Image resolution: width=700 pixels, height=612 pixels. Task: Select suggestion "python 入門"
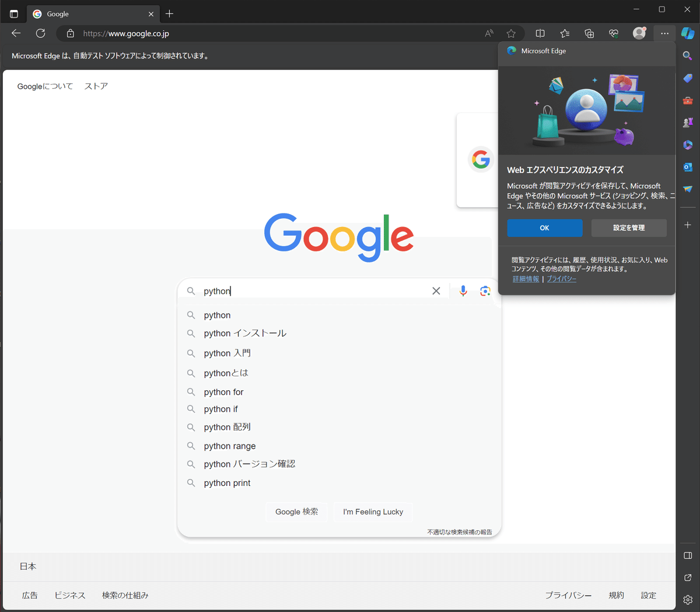pyautogui.click(x=339, y=353)
